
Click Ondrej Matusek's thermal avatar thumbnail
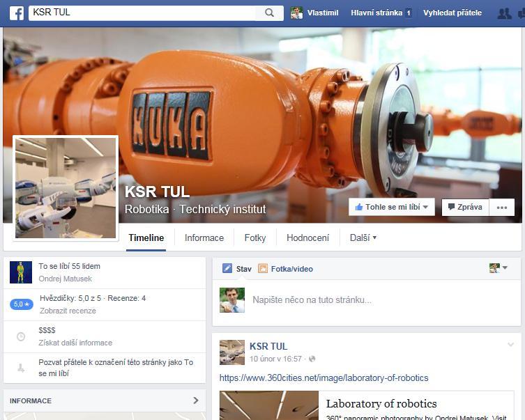(21, 272)
